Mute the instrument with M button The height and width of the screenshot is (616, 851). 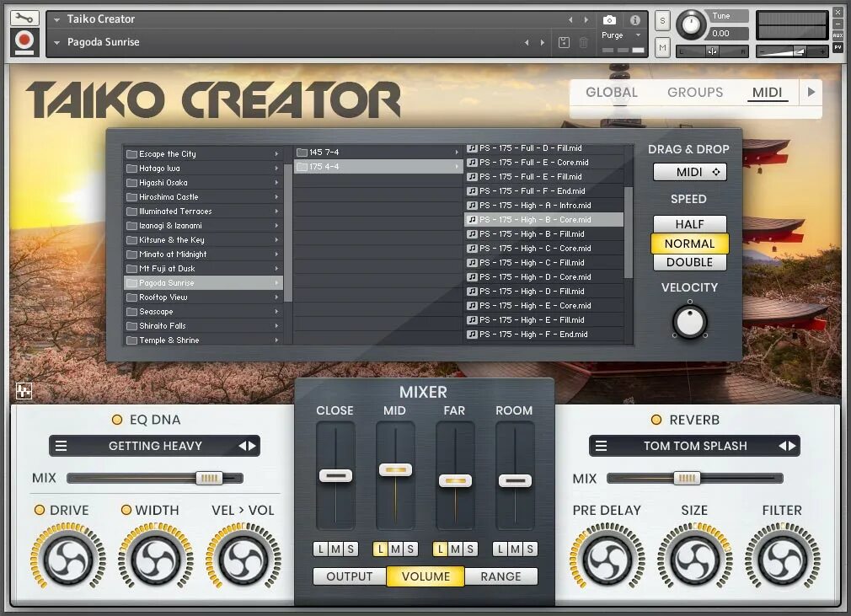(662, 47)
